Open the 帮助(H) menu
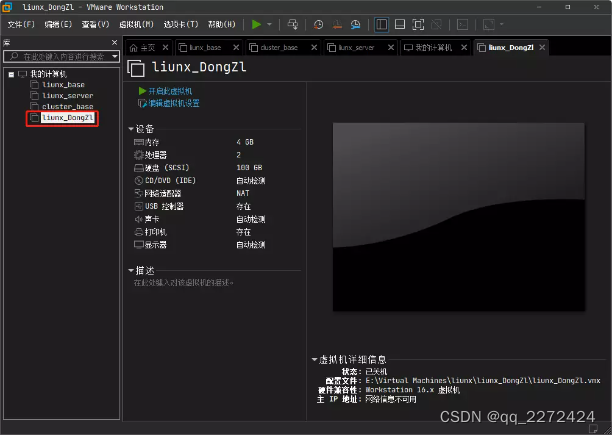612x435 pixels. coord(222,25)
